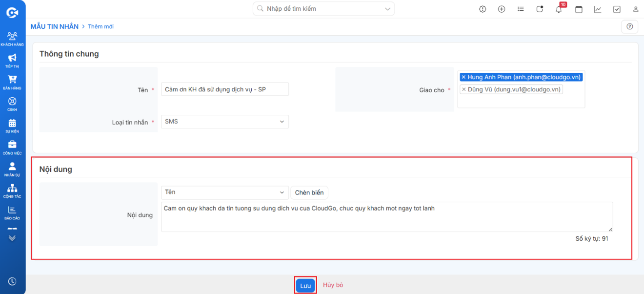
Task: Open notifications bell with 10 badge
Action: tap(559, 9)
